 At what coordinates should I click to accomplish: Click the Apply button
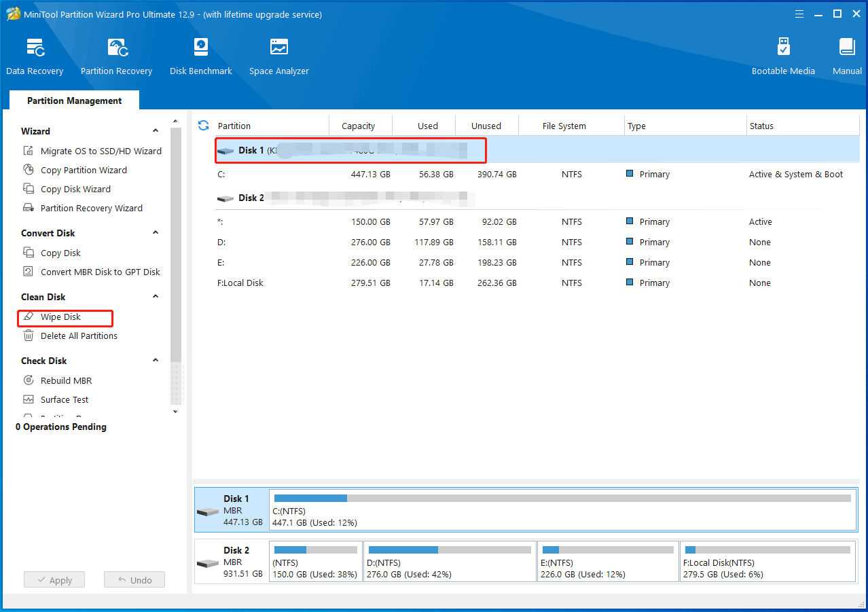[54, 580]
